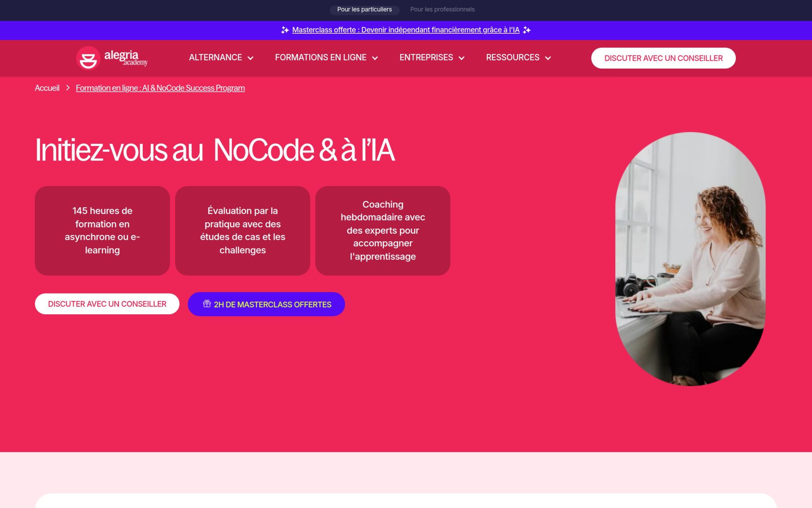
Task: Expand the Entreprises dropdown chevron
Action: pyautogui.click(x=462, y=58)
